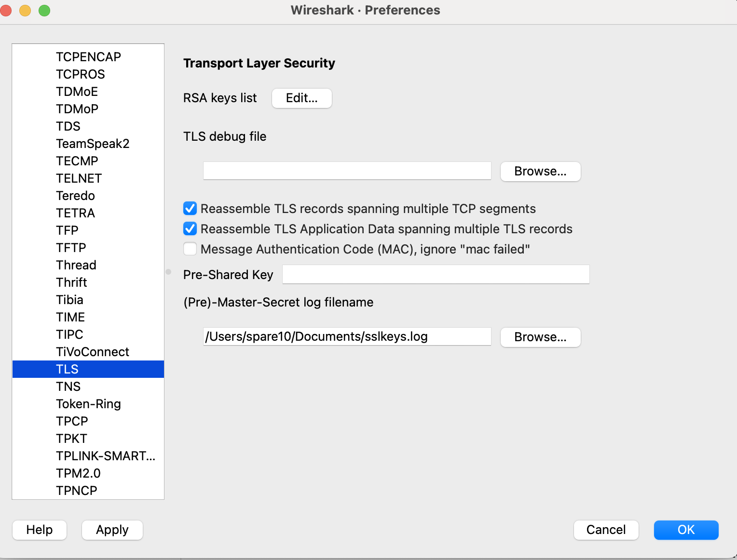Select TPKT protocol entry

point(88,439)
